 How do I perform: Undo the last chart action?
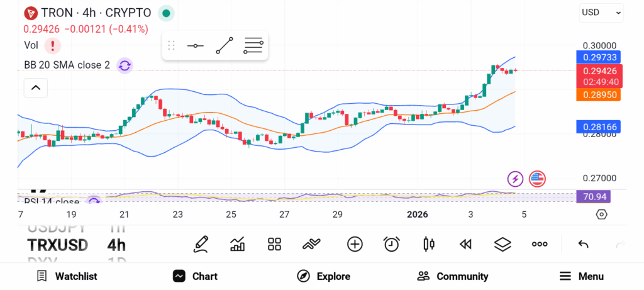click(583, 244)
